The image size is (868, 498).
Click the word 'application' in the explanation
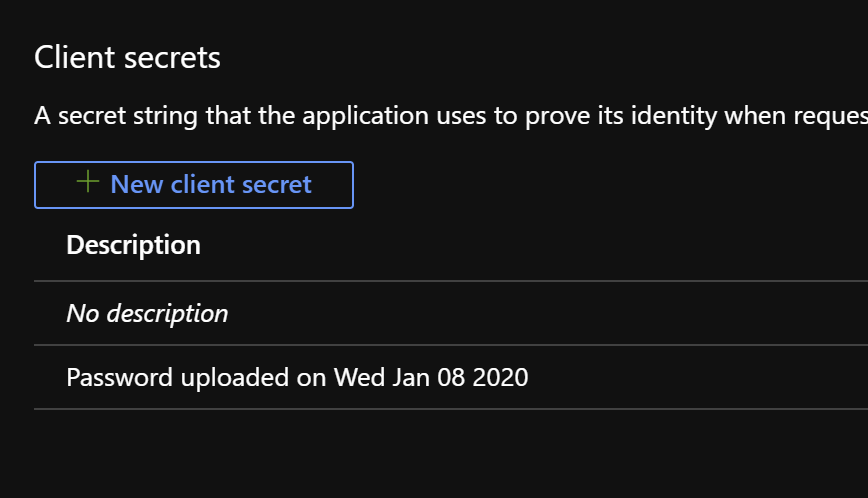click(365, 116)
